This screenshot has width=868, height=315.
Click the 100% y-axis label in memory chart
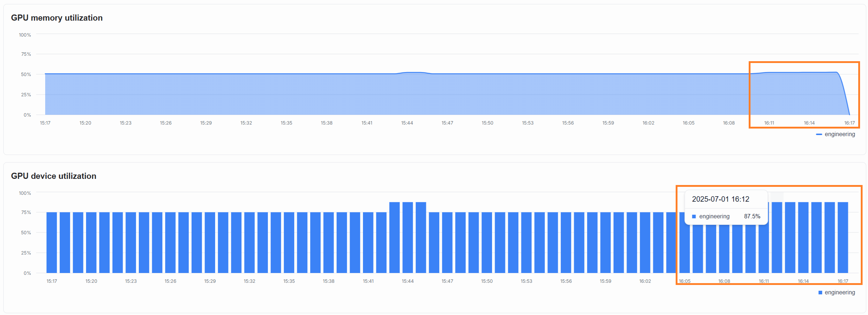pyautogui.click(x=25, y=35)
